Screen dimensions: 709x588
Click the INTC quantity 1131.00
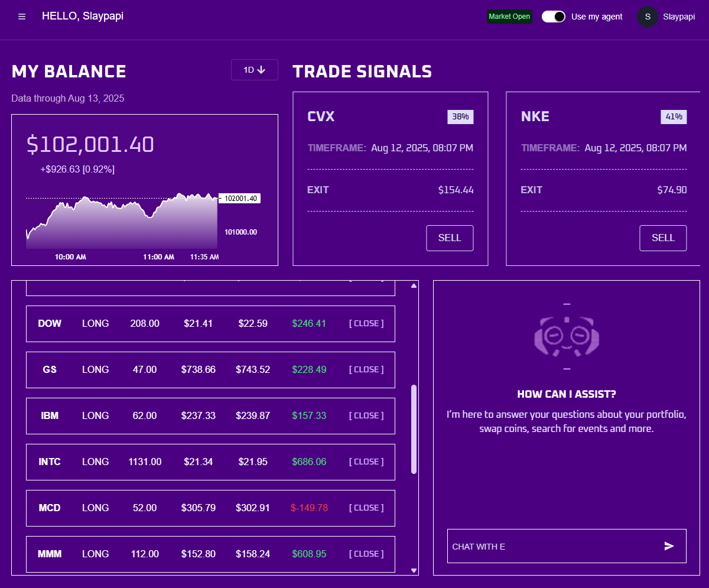point(145,462)
